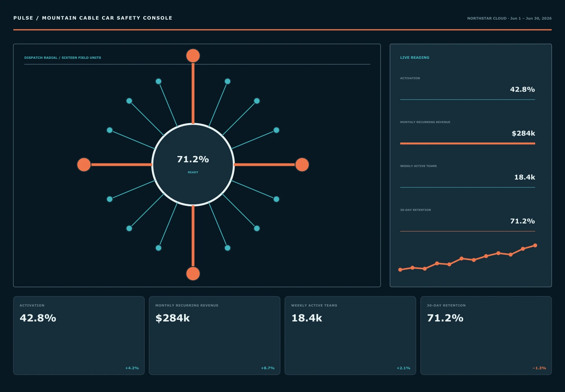
Task: Click the last point of the orange sparkline
Action: [535, 245]
